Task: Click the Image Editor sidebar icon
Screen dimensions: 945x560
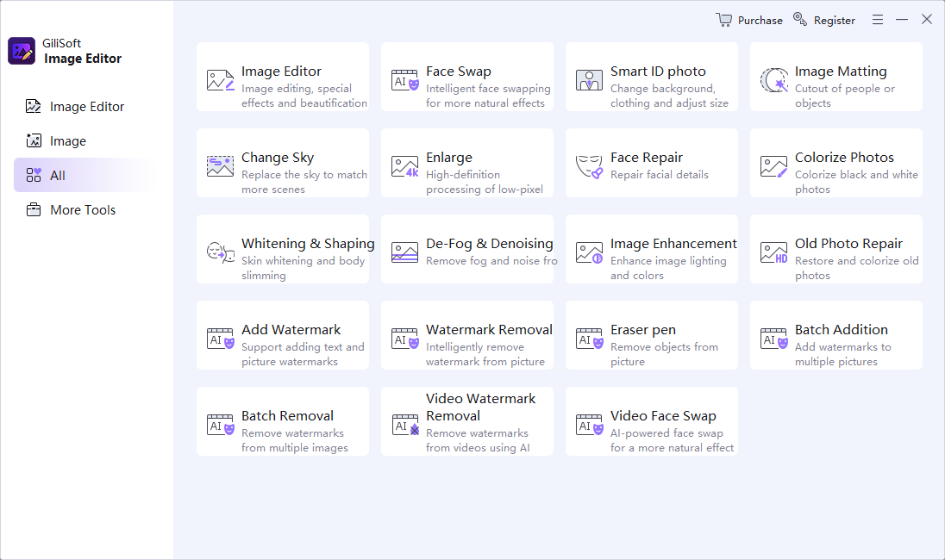Action: point(33,107)
